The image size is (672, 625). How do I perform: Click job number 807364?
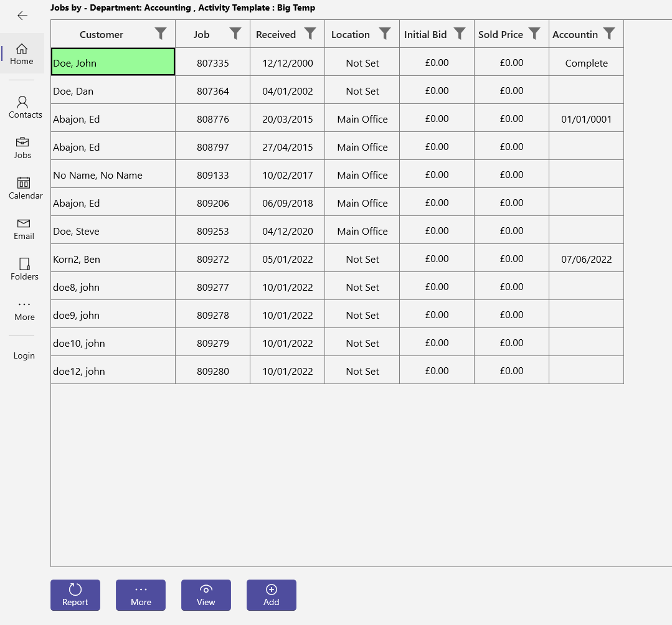[213, 92]
